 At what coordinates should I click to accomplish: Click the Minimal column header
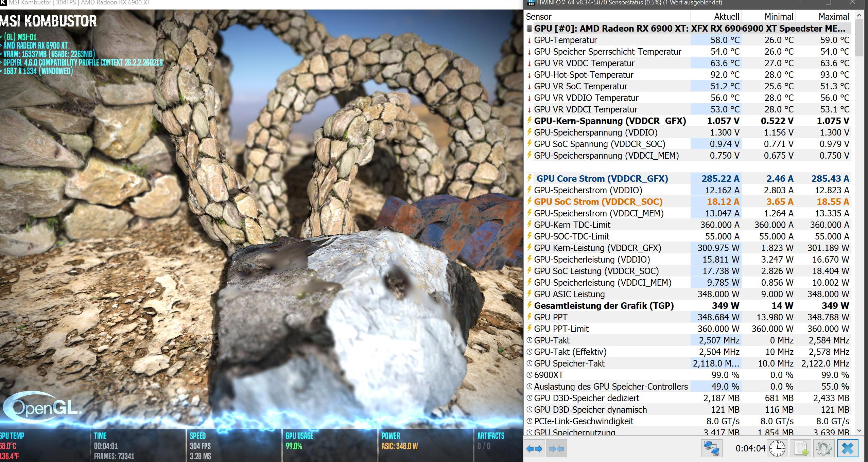coord(778,16)
